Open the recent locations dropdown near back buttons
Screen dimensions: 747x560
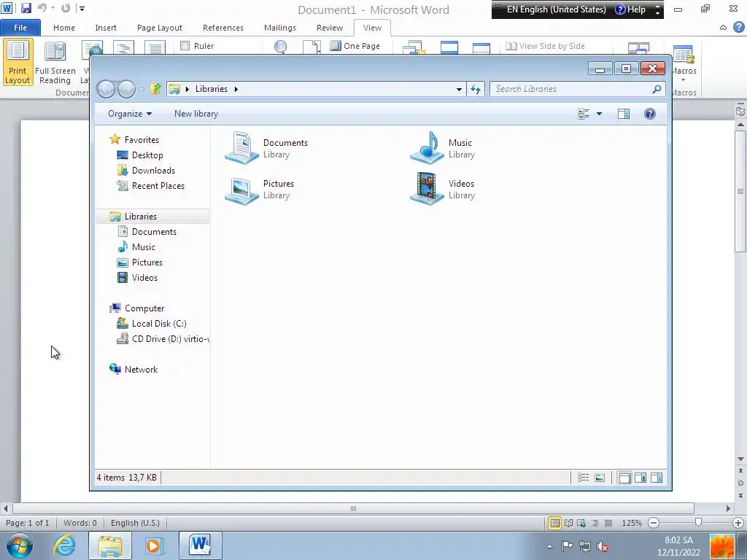coord(141,89)
